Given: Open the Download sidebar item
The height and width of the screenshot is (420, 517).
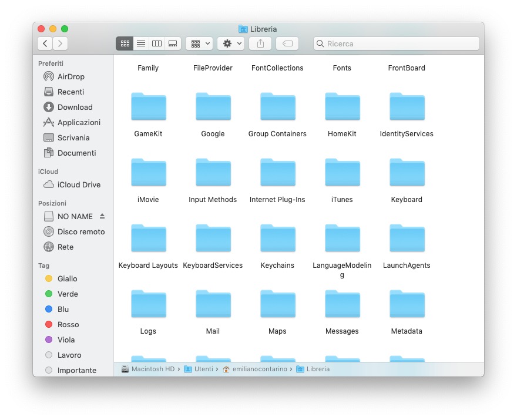Looking at the screenshot, I should point(75,107).
